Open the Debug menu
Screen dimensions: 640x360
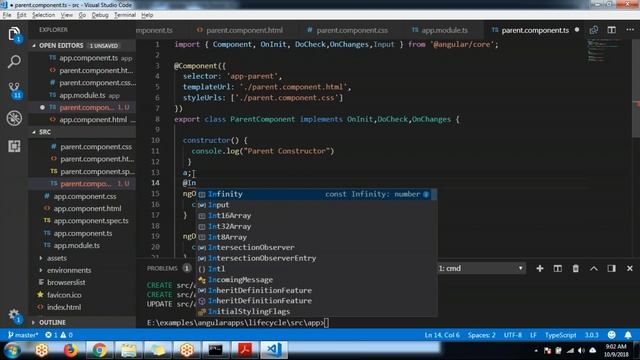tap(100, 15)
